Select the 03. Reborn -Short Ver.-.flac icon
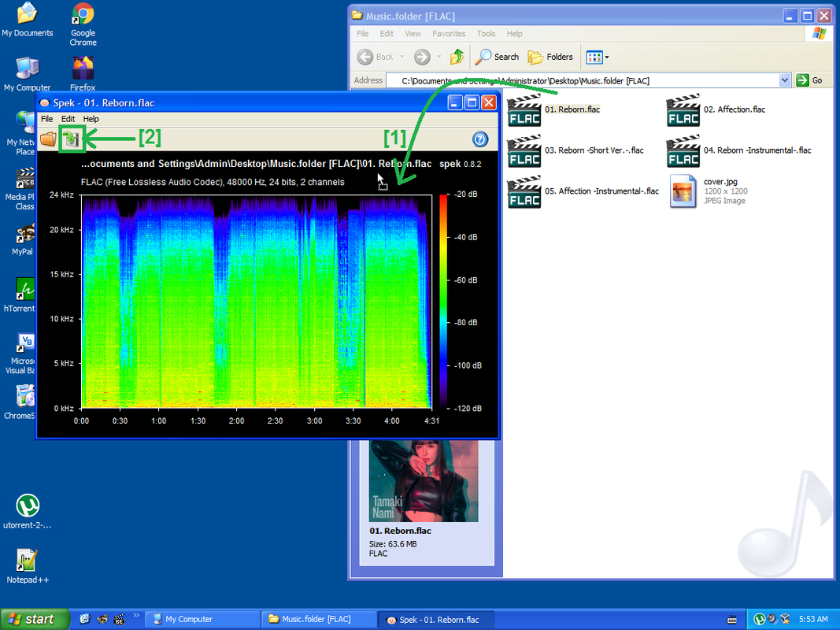840x630 pixels. (524, 150)
